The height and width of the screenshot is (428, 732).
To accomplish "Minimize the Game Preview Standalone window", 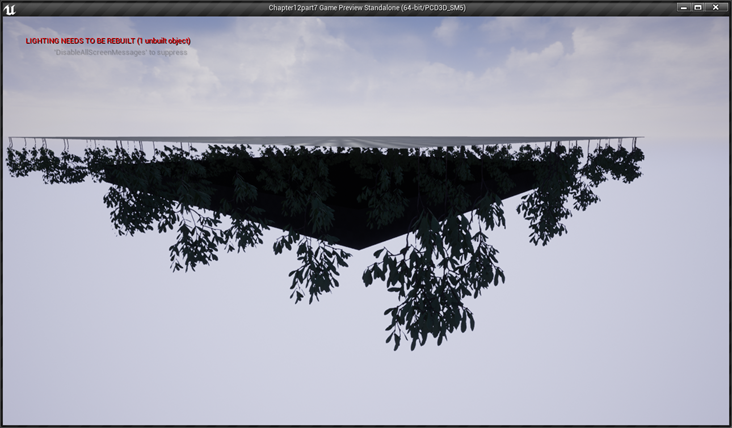I will (x=683, y=7).
